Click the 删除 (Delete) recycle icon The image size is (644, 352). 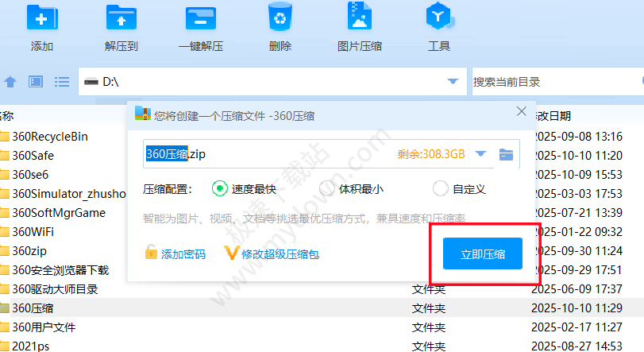[x=280, y=17]
